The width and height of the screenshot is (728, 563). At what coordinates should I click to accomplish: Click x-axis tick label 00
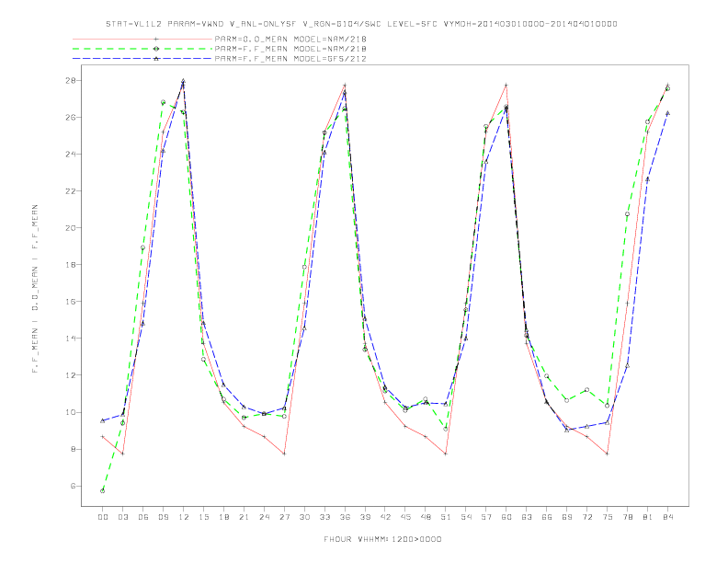(103, 517)
